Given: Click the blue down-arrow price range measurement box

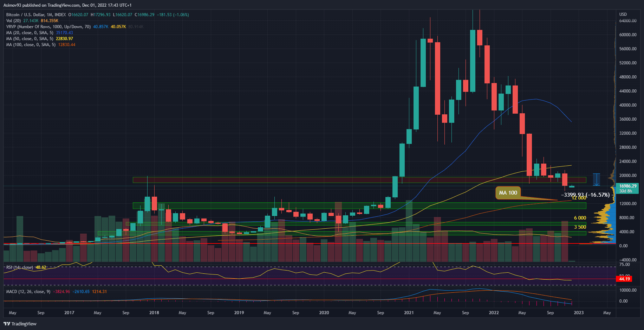Looking at the screenshot, I should (x=596, y=179).
